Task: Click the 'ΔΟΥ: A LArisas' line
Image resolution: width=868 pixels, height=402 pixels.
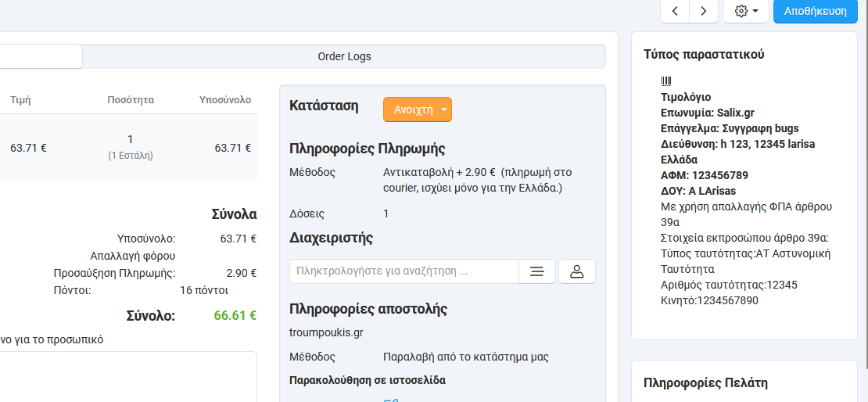Action: pos(698,191)
